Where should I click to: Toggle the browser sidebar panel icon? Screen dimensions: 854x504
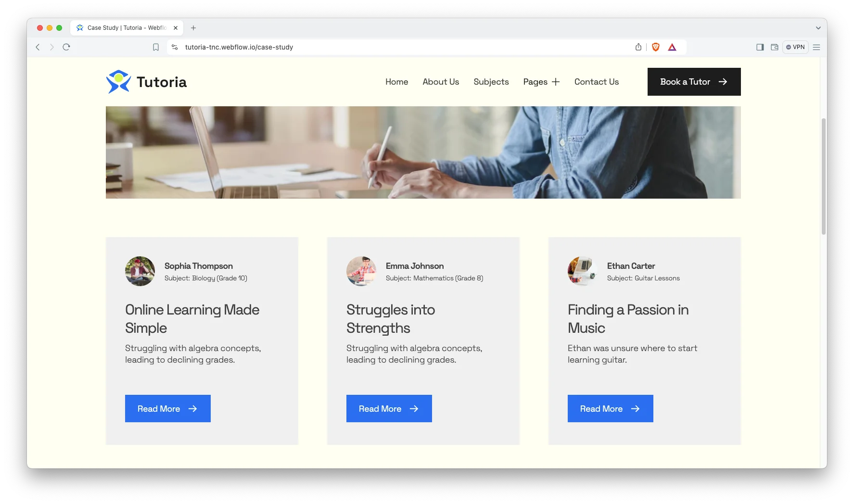coord(760,47)
